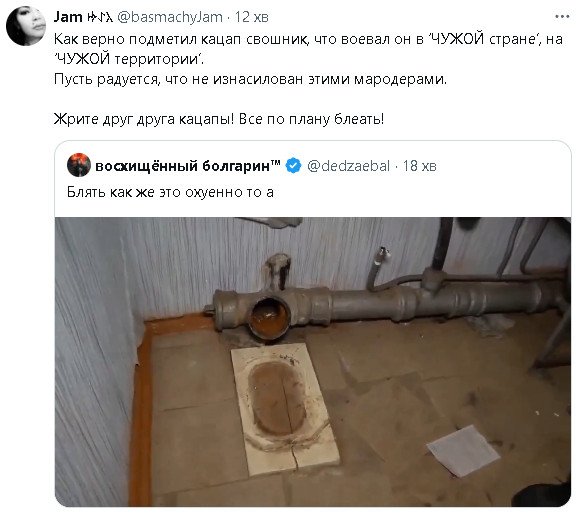This screenshot has width=586, height=516.
Task: Click the 12 хв tweet timestamp
Action: (x=252, y=17)
